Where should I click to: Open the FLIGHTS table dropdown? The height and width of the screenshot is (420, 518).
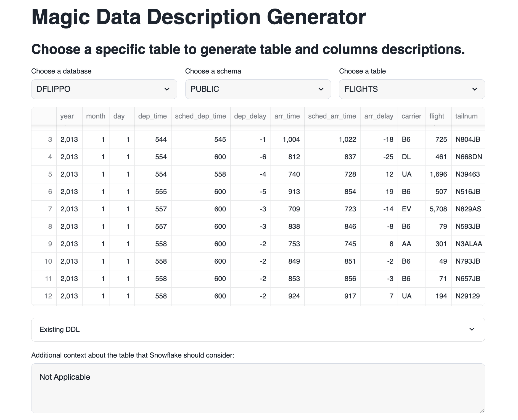(412, 89)
